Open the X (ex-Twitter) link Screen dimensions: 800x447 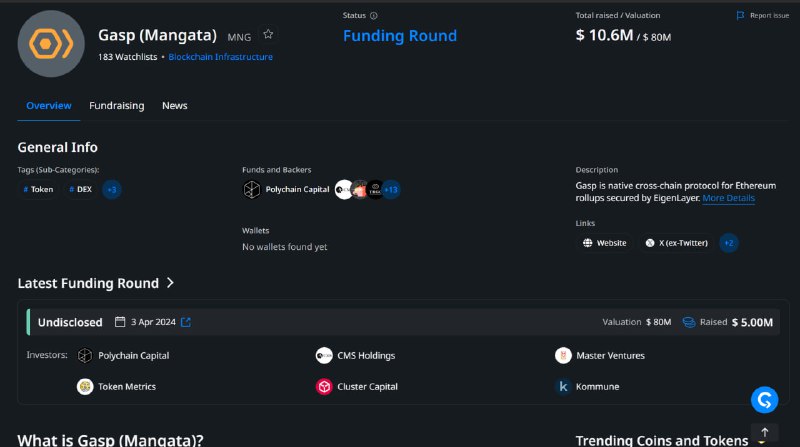click(x=677, y=243)
